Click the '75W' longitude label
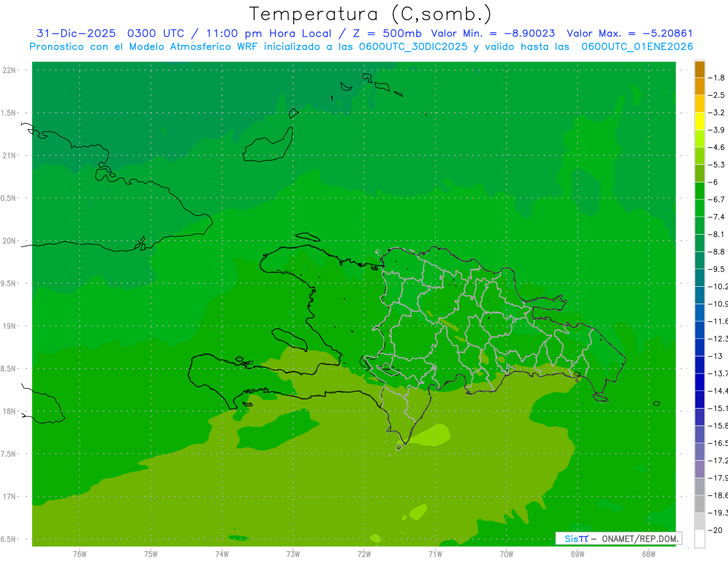The image size is (728, 562). click(x=151, y=554)
